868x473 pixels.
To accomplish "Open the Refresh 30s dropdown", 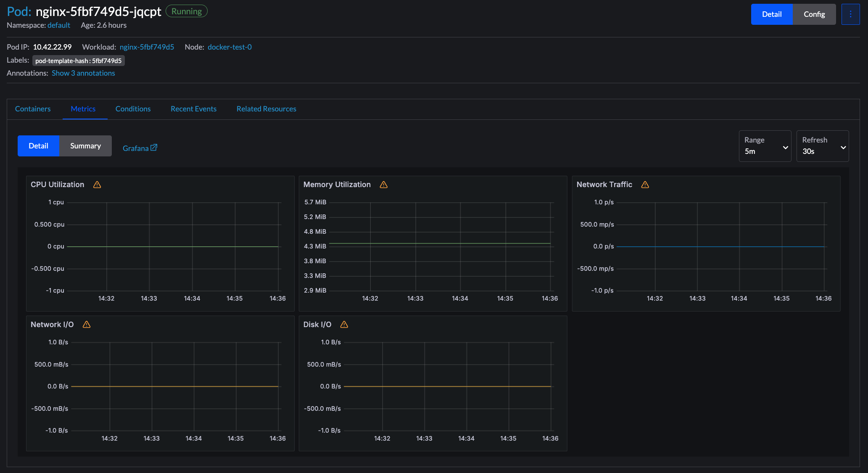I will (823, 146).
